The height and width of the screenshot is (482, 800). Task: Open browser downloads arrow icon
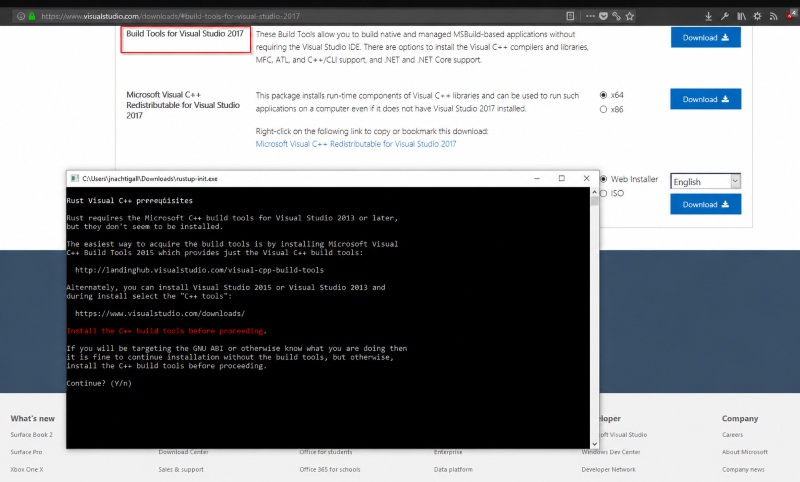708,16
